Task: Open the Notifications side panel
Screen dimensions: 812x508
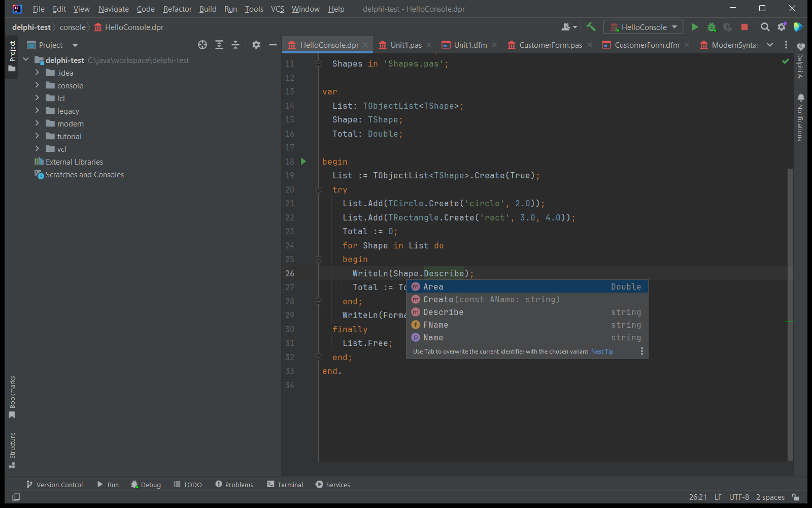Action: coord(800,117)
